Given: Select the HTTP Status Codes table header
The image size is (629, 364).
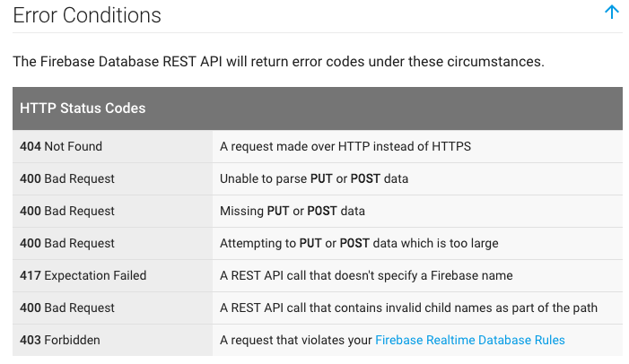Looking at the screenshot, I should coord(318,108).
